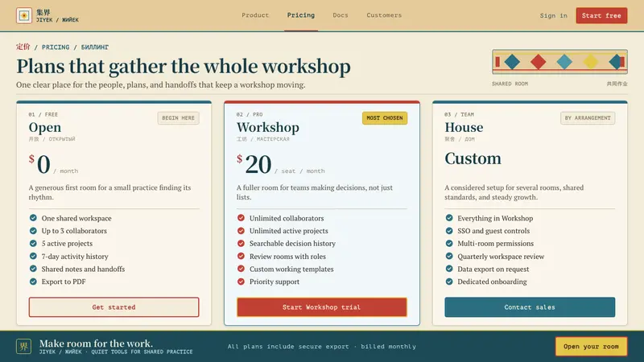Click red check icon beside Priority support
644x362 pixels.
[241, 282]
